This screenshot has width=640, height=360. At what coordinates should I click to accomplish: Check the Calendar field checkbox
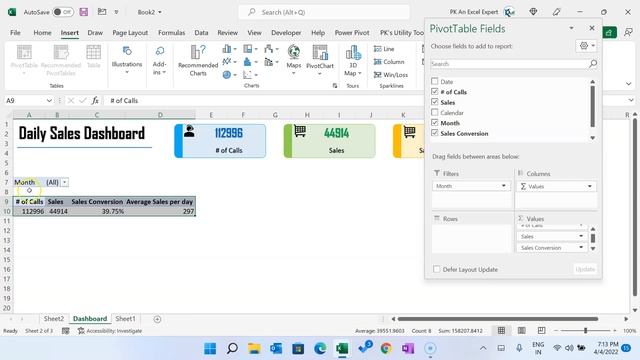pyautogui.click(x=435, y=112)
